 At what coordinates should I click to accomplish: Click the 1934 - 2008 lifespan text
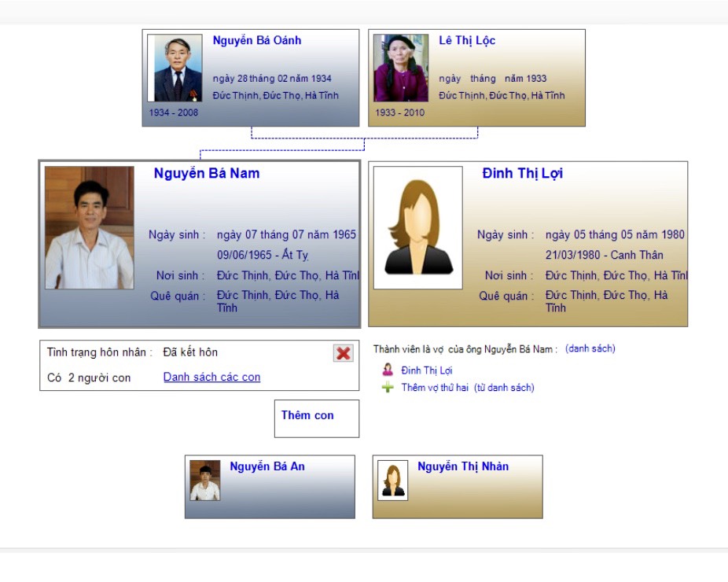pos(174,112)
